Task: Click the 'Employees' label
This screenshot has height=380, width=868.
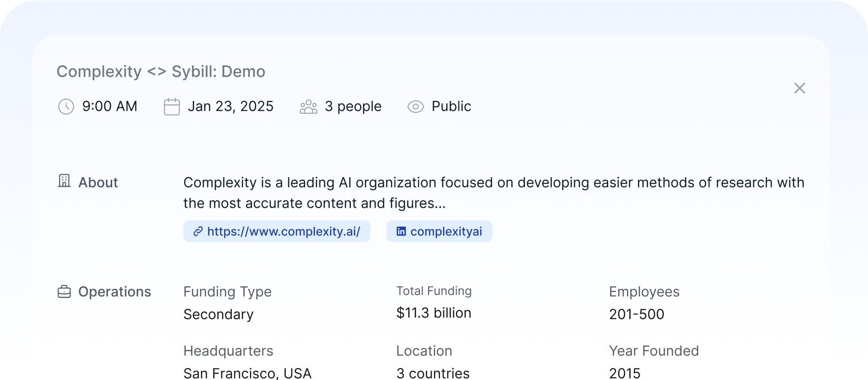Action: coord(644,292)
